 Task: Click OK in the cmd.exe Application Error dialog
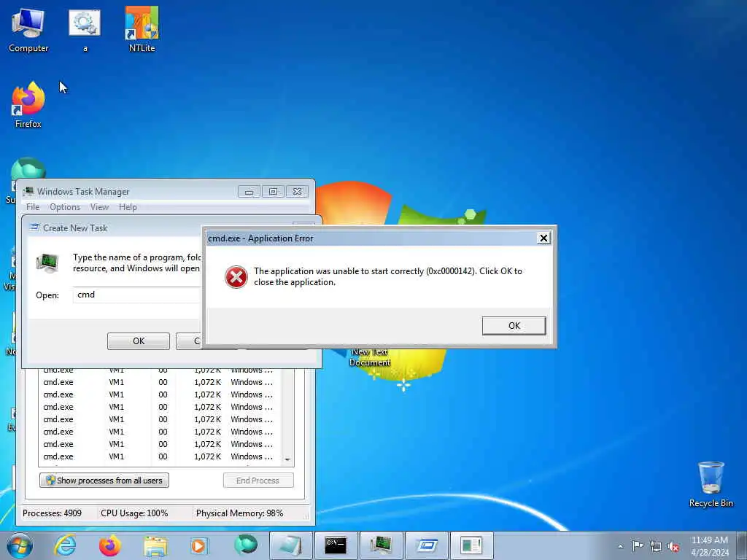pyautogui.click(x=514, y=326)
